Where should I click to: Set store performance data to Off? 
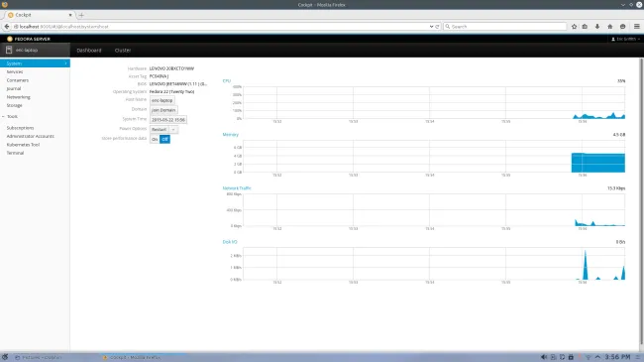pyautogui.click(x=164, y=140)
